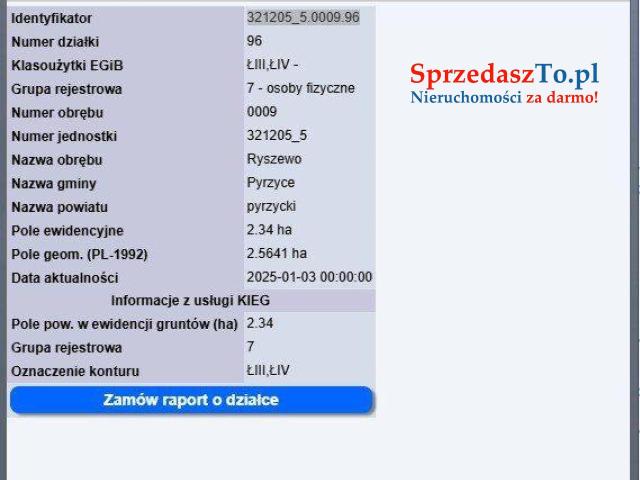Click the pyrzycki county value
This screenshot has height=480, width=640.
[x=271, y=206]
